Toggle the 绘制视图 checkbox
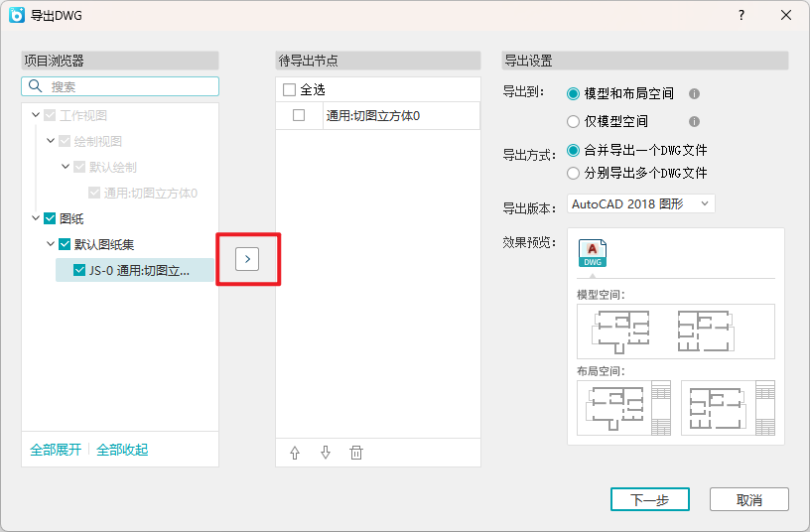 tap(65, 141)
